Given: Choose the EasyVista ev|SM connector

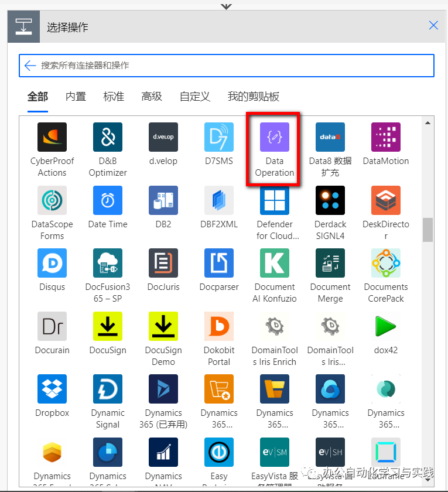Looking at the screenshot, I should (x=275, y=452).
